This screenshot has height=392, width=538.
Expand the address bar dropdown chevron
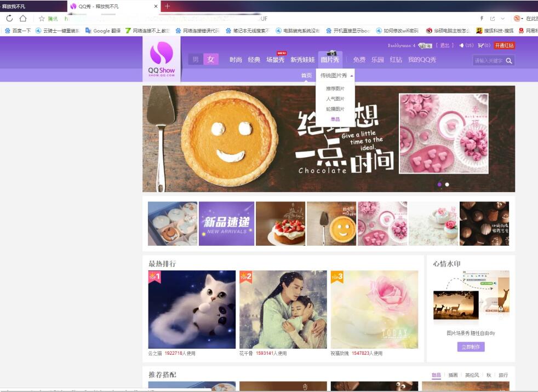(x=502, y=19)
